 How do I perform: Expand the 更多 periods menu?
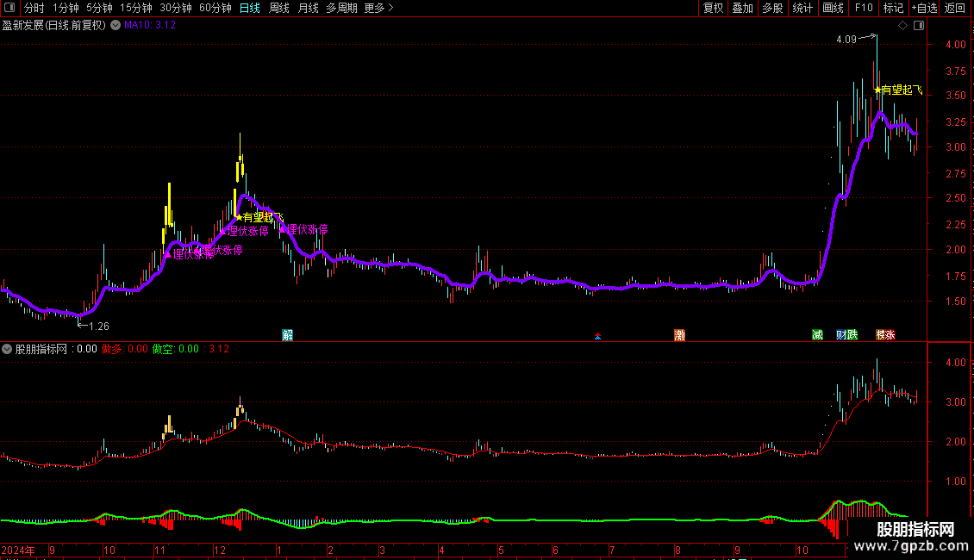click(378, 8)
